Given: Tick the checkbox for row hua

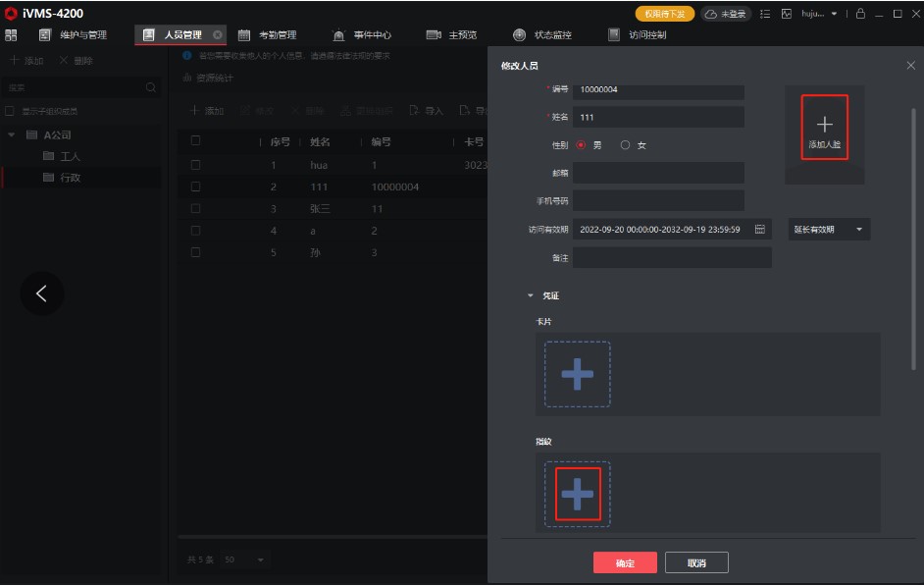Looking at the screenshot, I should pyautogui.click(x=195, y=165).
